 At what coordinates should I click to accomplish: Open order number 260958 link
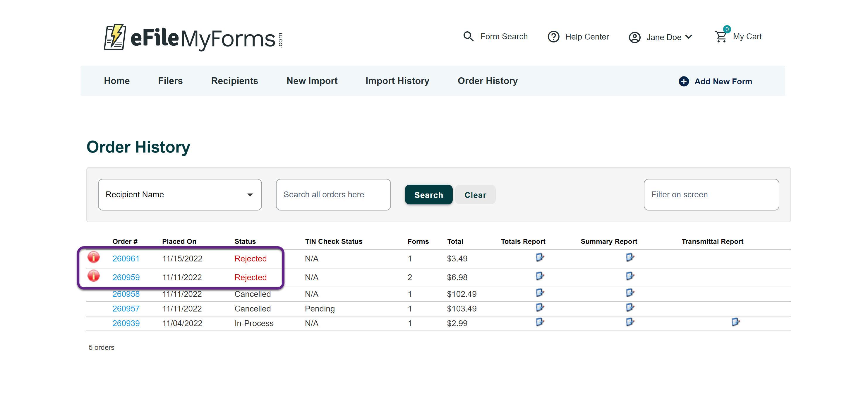[126, 294]
